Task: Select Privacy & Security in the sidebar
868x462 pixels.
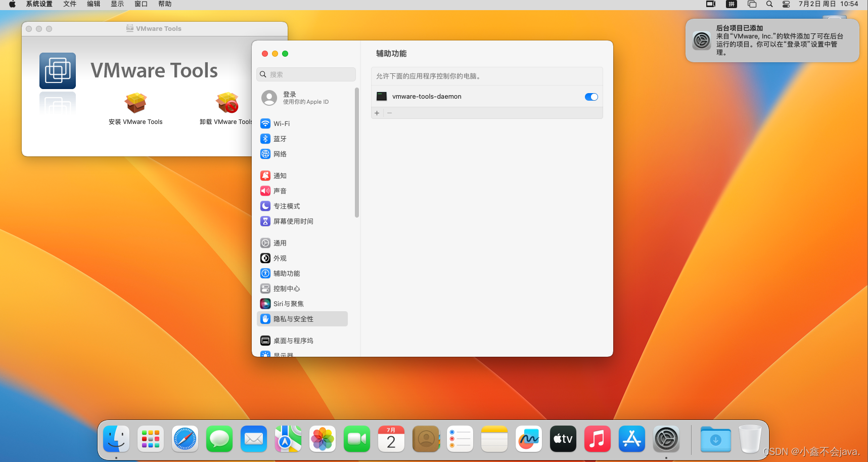Action: point(302,319)
